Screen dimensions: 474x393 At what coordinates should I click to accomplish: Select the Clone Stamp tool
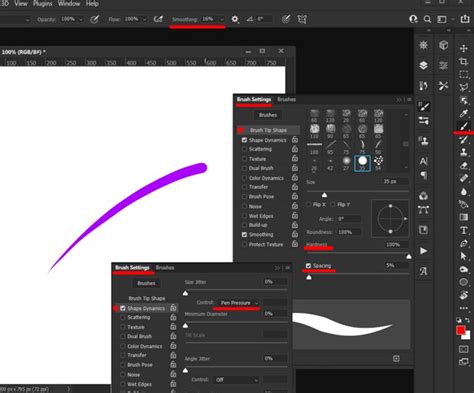coord(463,152)
